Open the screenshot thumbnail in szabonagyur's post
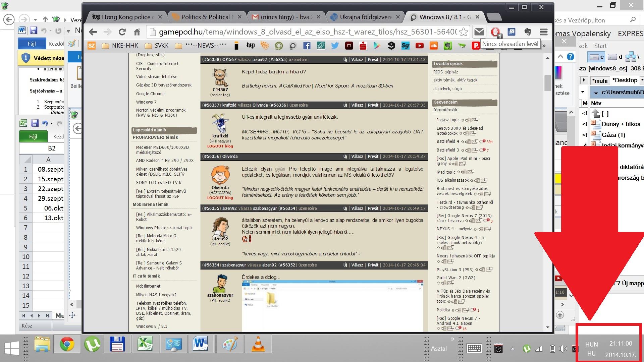Screen dimensions: 644x362 pyautogui.click(x=332, y=306)
